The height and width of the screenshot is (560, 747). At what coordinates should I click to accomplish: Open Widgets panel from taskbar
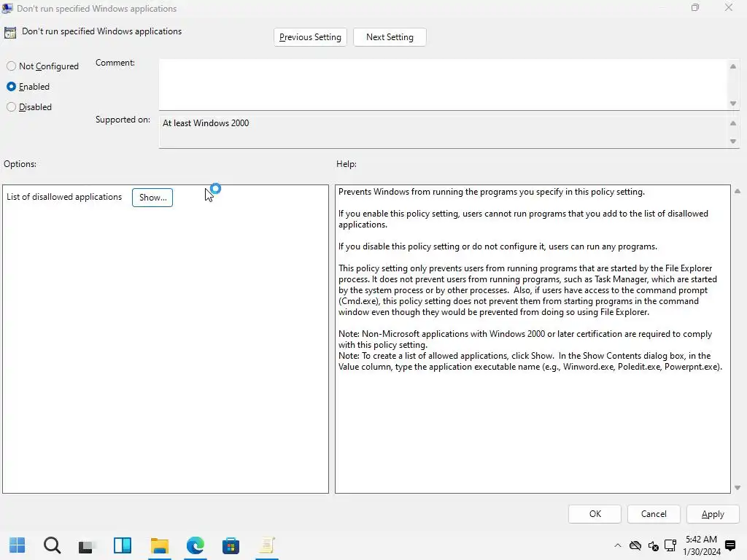click(x=123, y=545)
